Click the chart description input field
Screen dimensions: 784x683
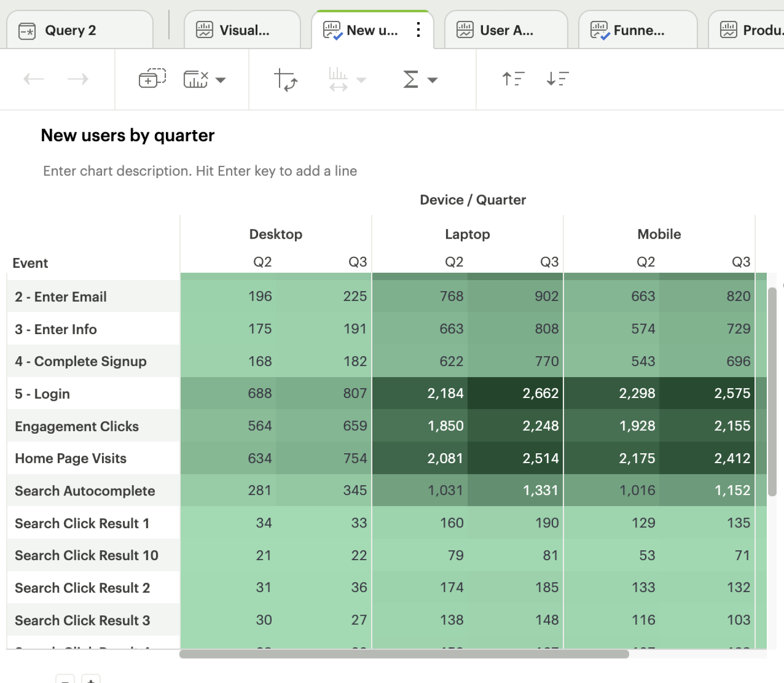[x=200, y=171]
